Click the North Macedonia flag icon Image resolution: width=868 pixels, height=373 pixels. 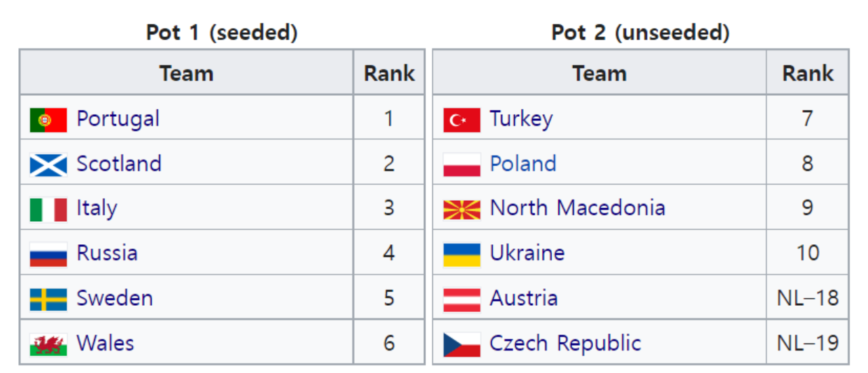tap(462, 210)
